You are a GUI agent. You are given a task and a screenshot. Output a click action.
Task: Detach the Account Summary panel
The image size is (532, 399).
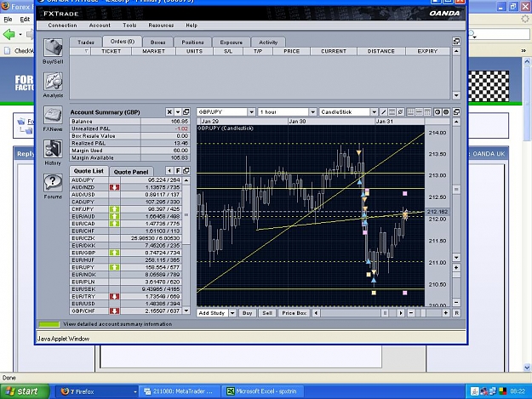pyautogui.click(x=186, y=111)
